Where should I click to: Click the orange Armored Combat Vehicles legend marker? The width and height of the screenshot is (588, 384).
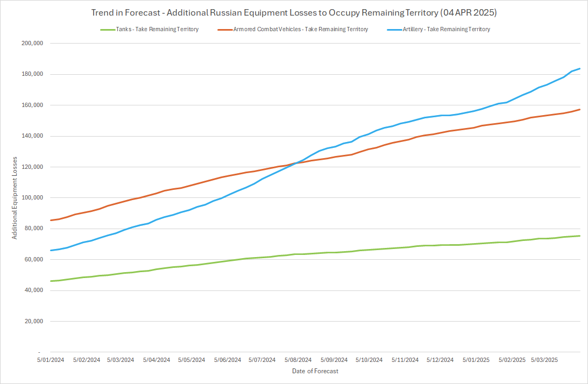pyautogui.click(x=224, y=30)
